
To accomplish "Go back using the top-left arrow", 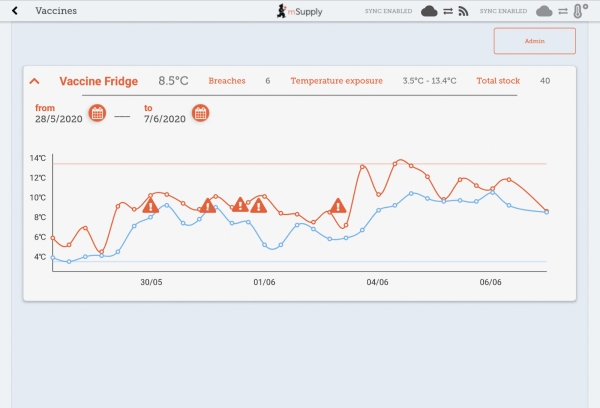I will 15,11.
